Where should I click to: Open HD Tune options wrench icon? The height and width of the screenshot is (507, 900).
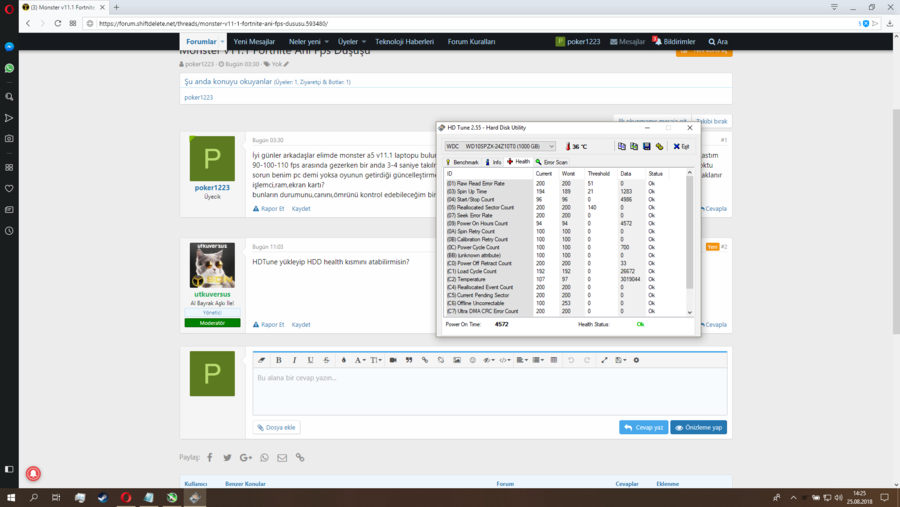coord(659,146)
